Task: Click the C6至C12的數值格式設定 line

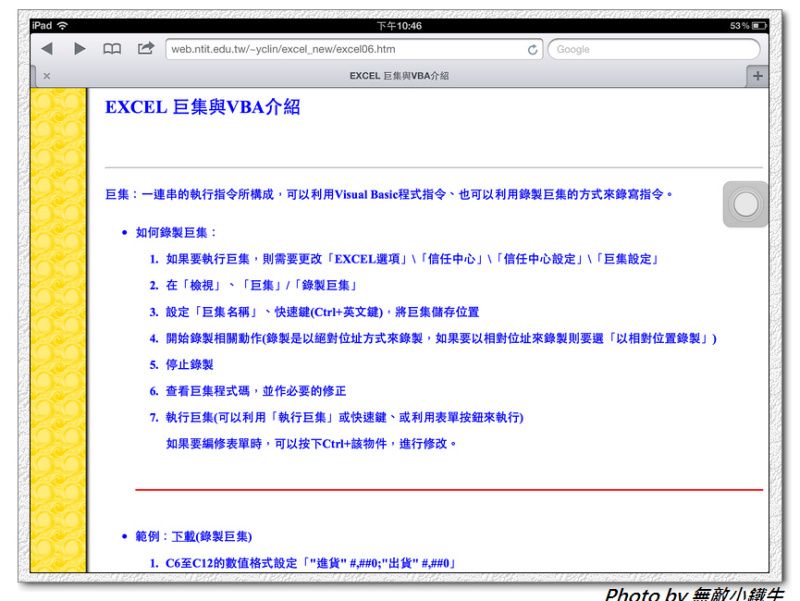Action: (x=310, y=563)
